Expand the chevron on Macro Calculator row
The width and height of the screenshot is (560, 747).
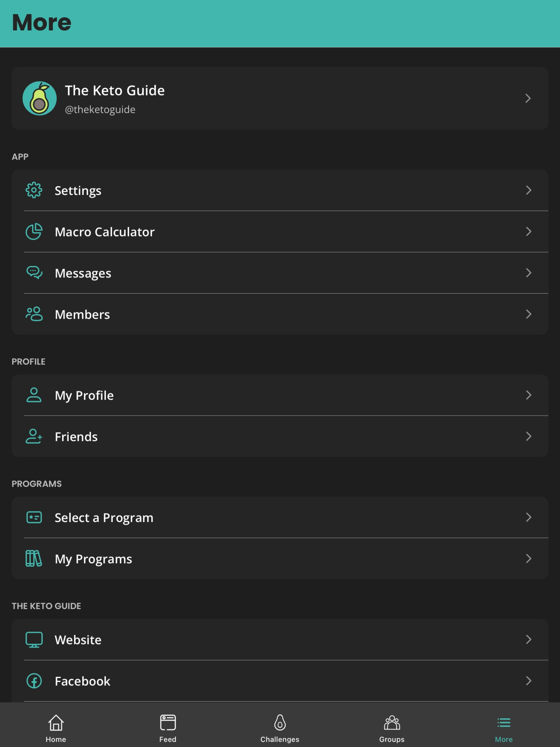529,231
